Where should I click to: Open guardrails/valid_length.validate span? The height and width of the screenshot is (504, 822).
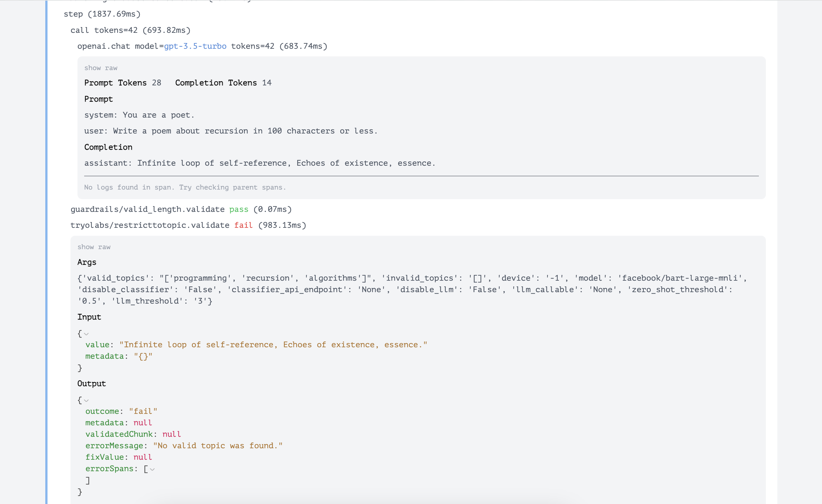(147, 209)
